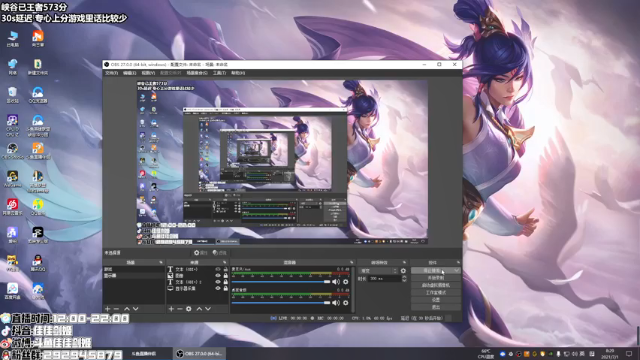
Task: Open the Scene Collection menu in OBS
Action: pos(197,73)
